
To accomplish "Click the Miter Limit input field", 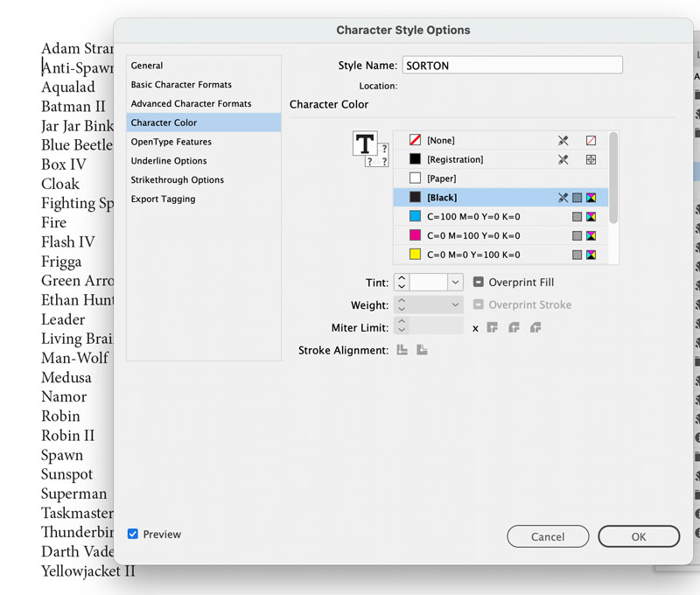I will (436, 325).
